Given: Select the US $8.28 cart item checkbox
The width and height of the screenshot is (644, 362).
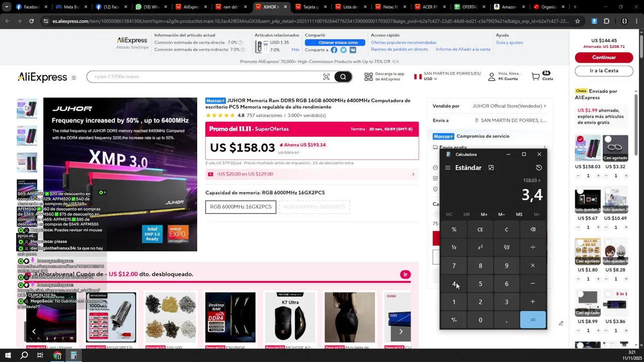Looking at the screenshot, I should (x=608, y=243).
